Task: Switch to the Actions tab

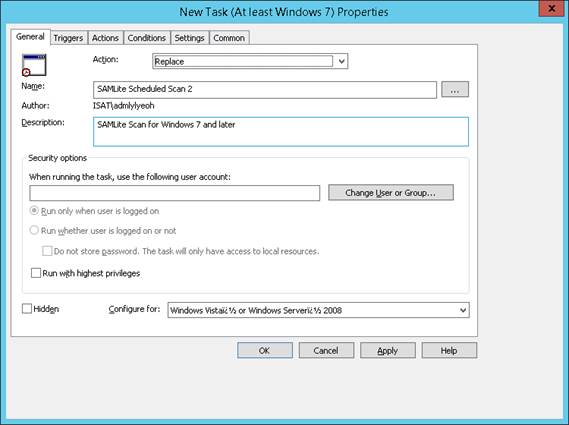Action: 105,38
